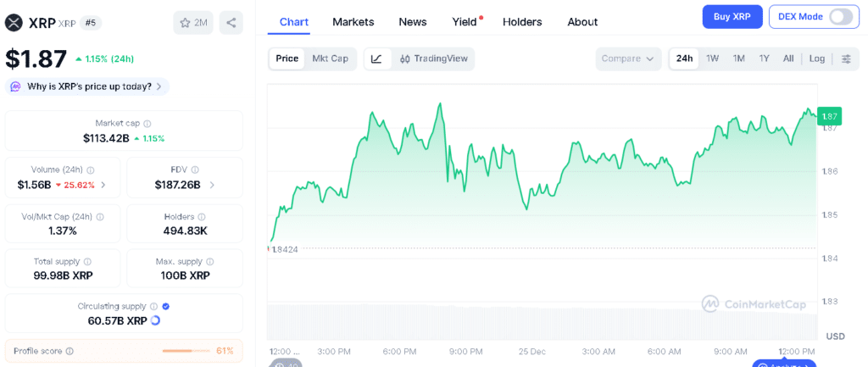
Task: Open the share icon button
Action: (x=231, y=23)
